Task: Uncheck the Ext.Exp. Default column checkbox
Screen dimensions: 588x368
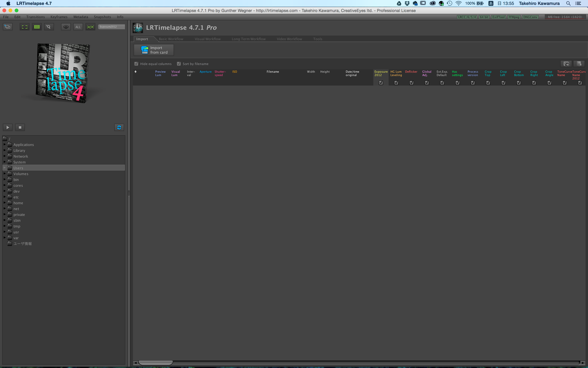Action: coord(442,83)
